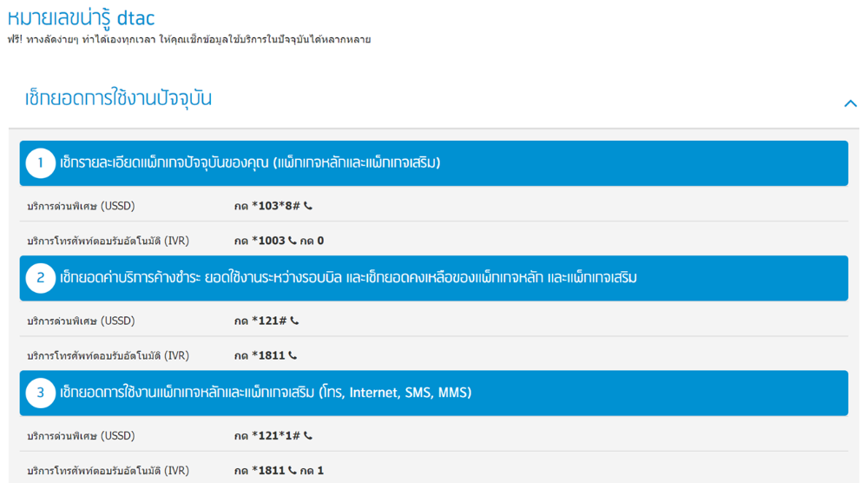This screenshot has width=868, height=483.
Task: Click the USSD label in section 1
Action: [81, 206]
